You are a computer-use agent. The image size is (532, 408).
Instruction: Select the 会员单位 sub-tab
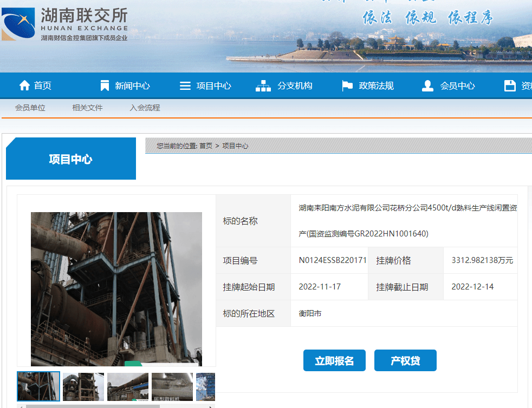30,108
